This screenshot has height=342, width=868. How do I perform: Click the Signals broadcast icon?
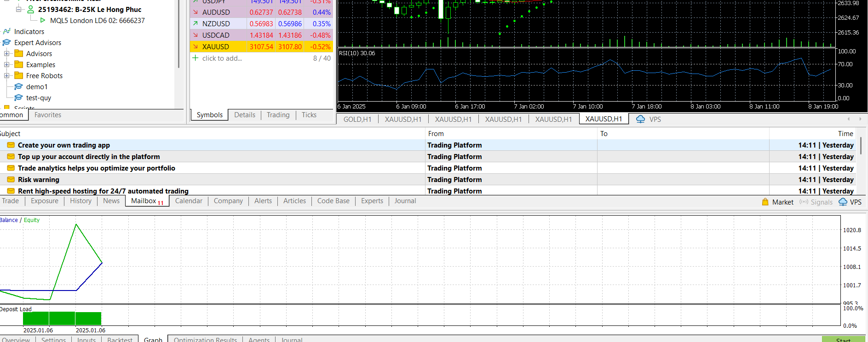coord(804,202)
